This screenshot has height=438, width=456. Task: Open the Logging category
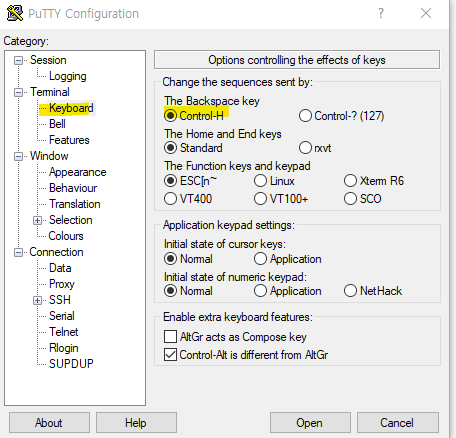(x=68, y=76)
